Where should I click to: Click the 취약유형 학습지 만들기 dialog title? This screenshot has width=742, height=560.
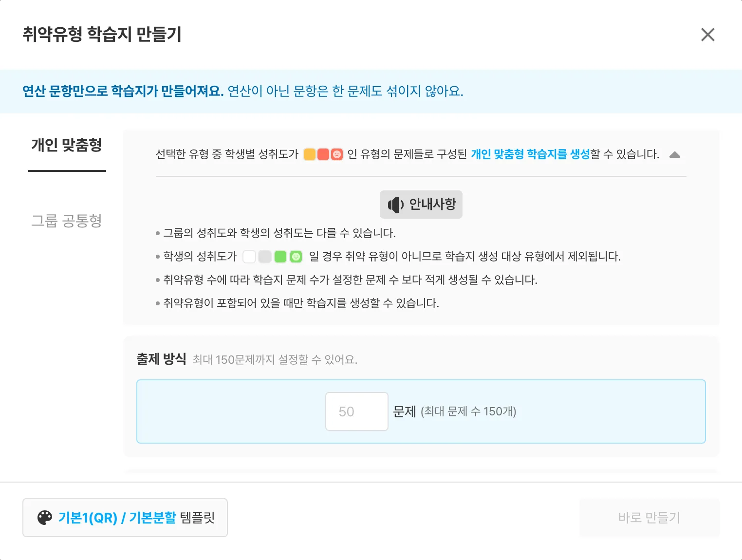(102, 35)
